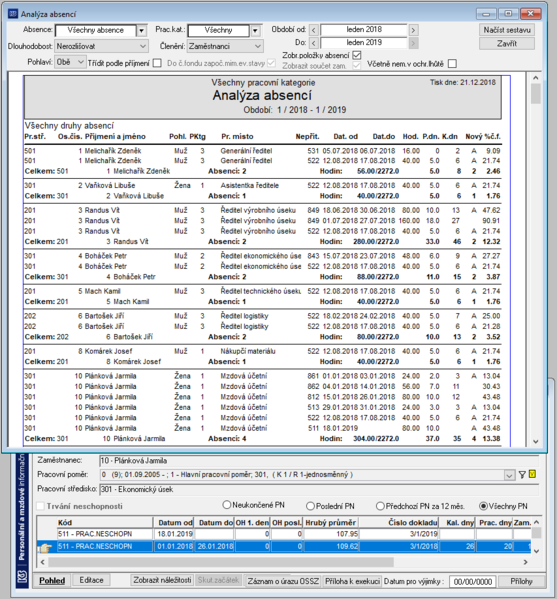Select the highlighted row dated 01.01.2018
557x599 pixels.
[x=284, y=546]
